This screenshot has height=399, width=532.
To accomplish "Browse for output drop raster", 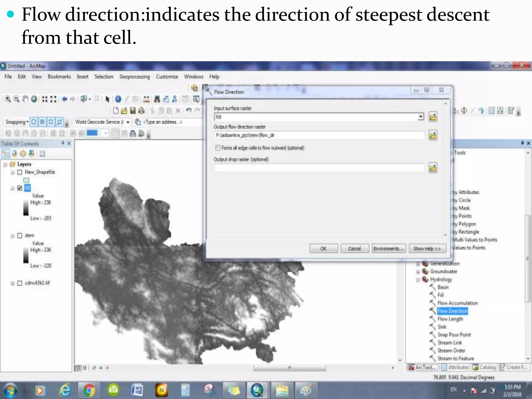I will pos(433,168).
